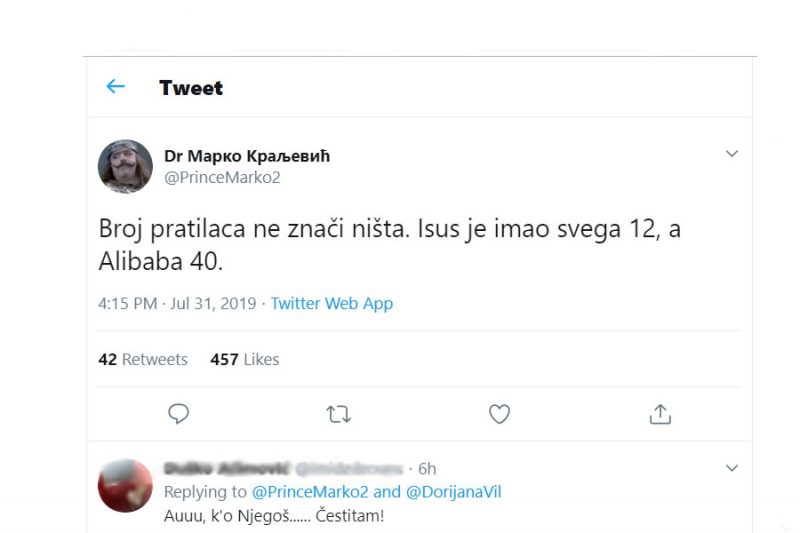The height and width of the screenshot is (533, 800).
Task: Click the reply text mentioning Njegoš
Action: [x=273, y=516]
